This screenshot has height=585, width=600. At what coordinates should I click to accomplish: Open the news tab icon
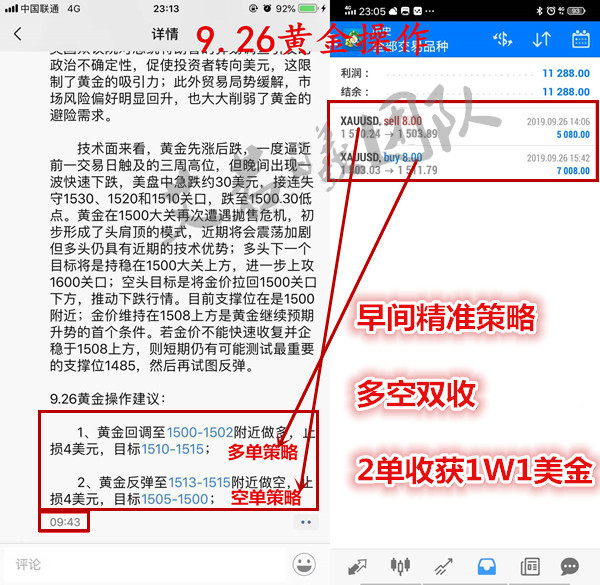click(x=530, y=566)
